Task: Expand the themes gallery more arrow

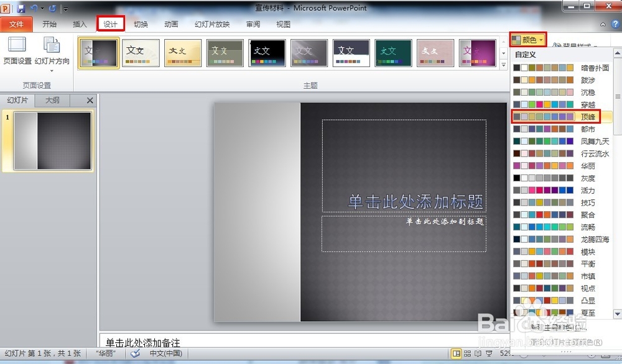Action: coord(503,63)
